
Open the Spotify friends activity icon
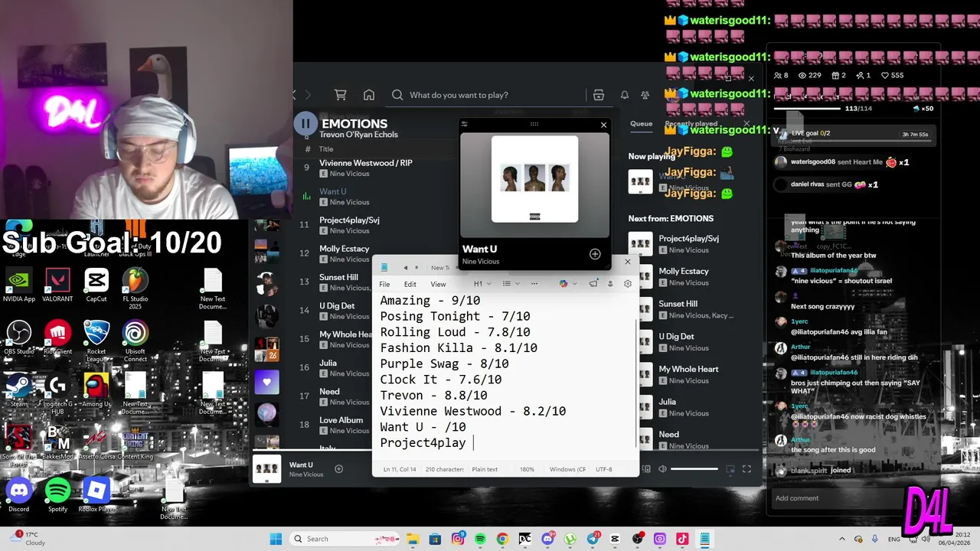click(645, 95)
